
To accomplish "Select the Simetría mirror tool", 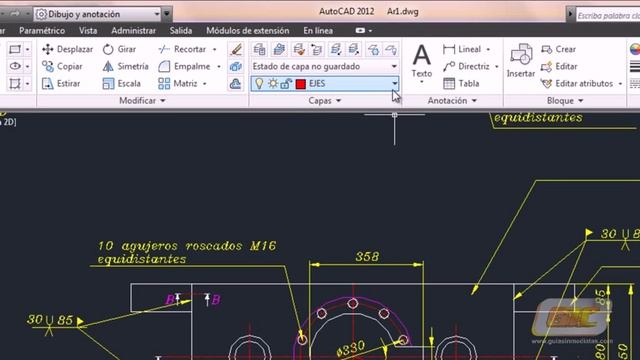I will pos(125,67).
